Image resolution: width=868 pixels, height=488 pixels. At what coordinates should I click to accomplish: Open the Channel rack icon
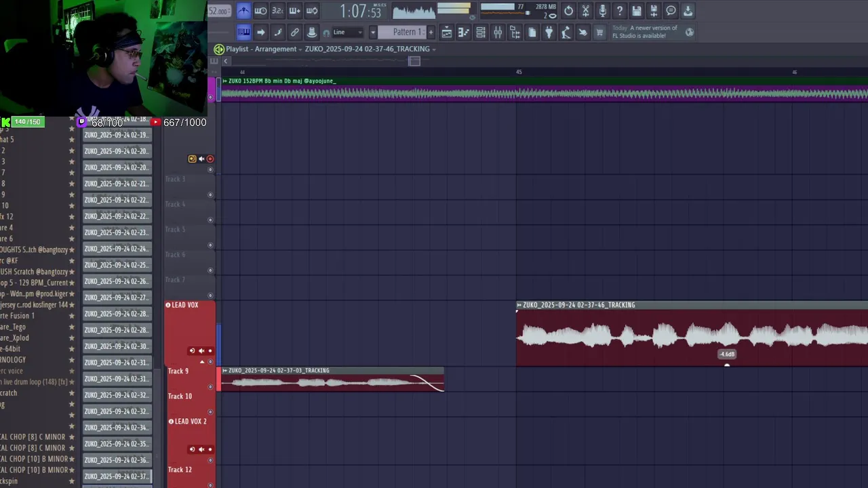(x=481, y=32)
